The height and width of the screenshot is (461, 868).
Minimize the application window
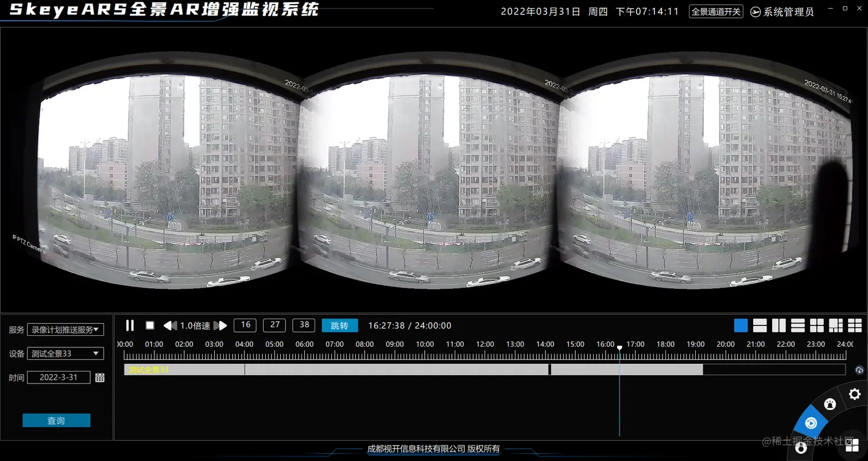(831, 8)
